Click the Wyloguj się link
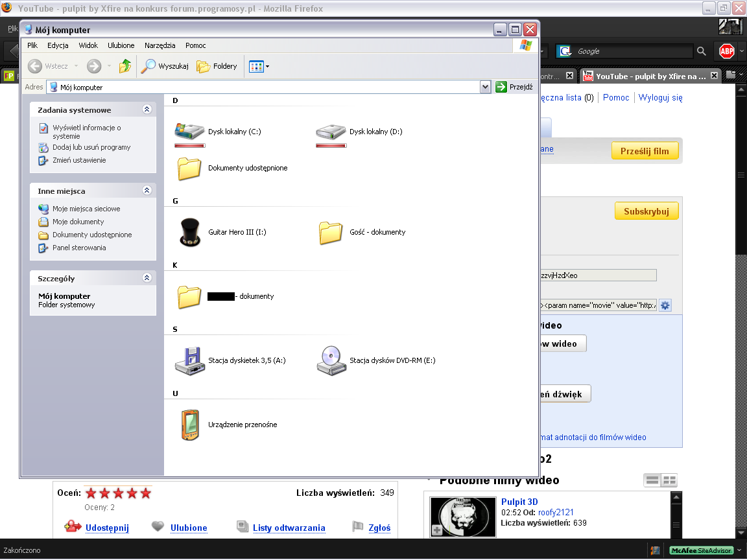This screenshot has width=747, height=560. click(660, 98)
